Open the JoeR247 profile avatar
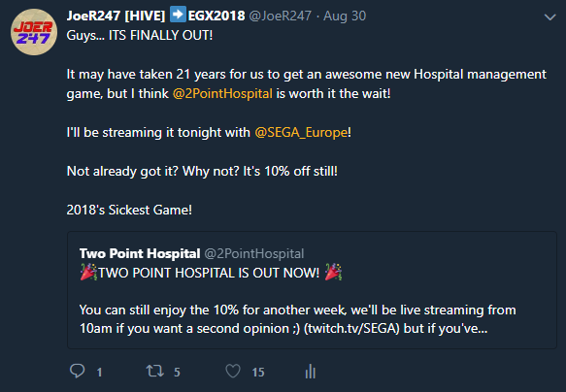 point(34,32)
